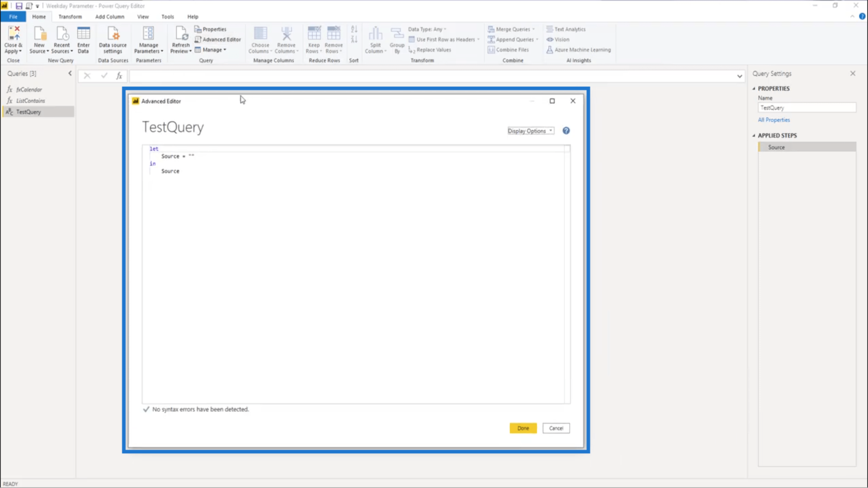Open the Advanced Editor ribbon button
The image size is (868, 488).
[x=218, y=40]
